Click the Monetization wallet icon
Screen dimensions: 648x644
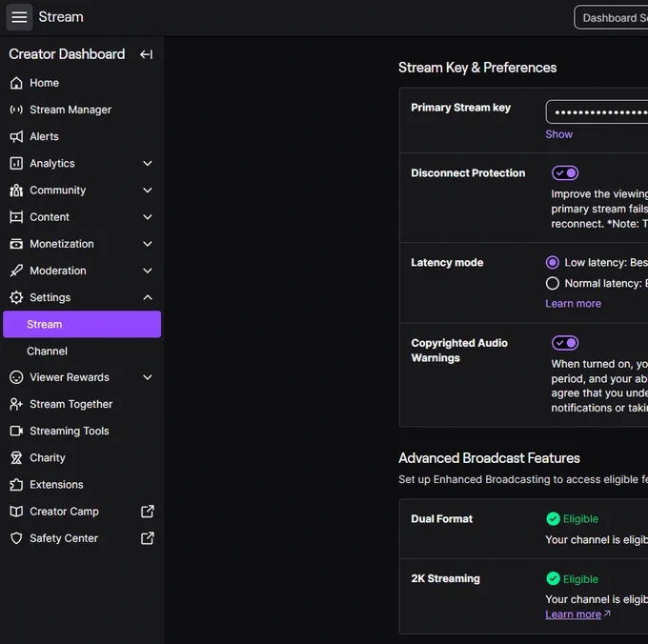[16, 244]
